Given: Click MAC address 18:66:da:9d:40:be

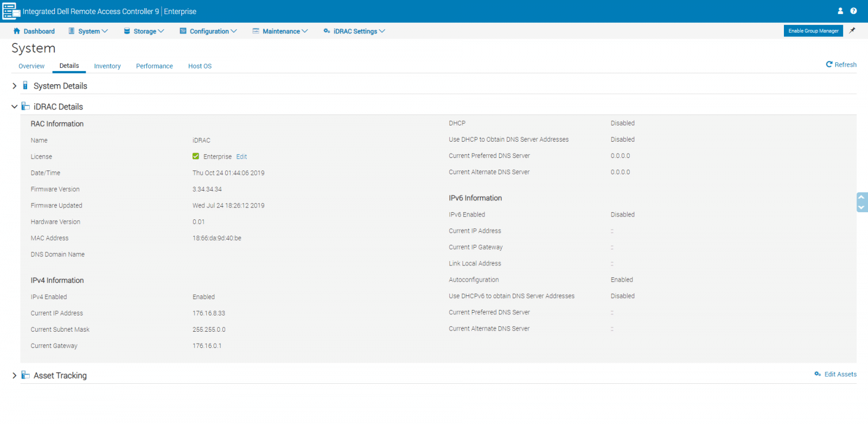Looking at the screenshot, I should (217, 238).
